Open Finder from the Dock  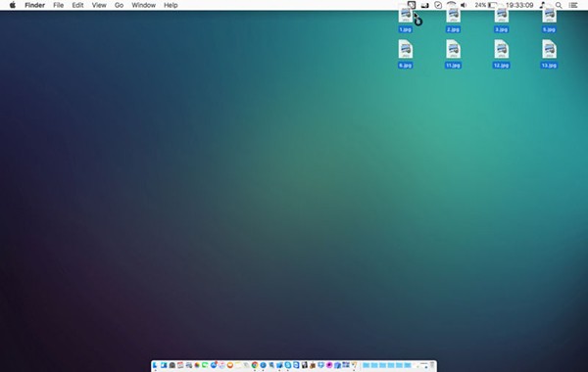155,365
